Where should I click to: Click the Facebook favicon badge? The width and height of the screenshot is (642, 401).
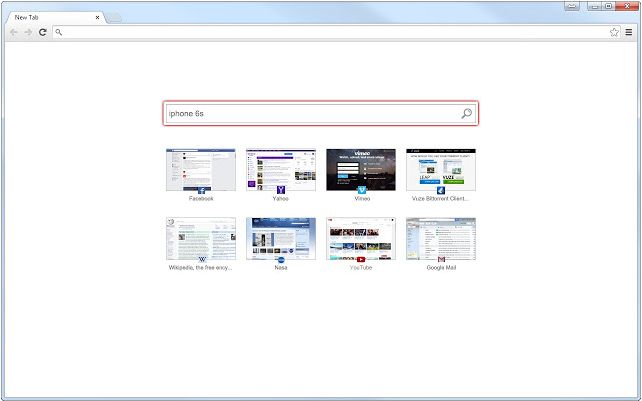201,190
